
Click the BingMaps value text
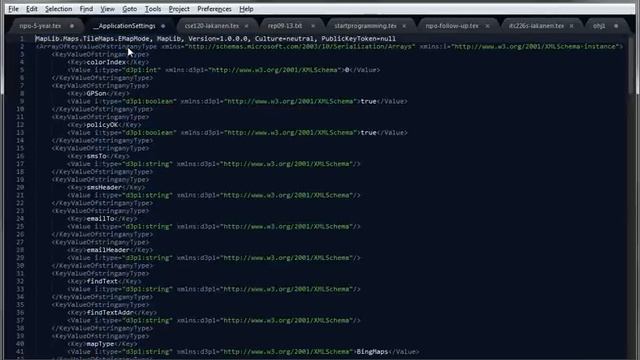pos(372,351)
